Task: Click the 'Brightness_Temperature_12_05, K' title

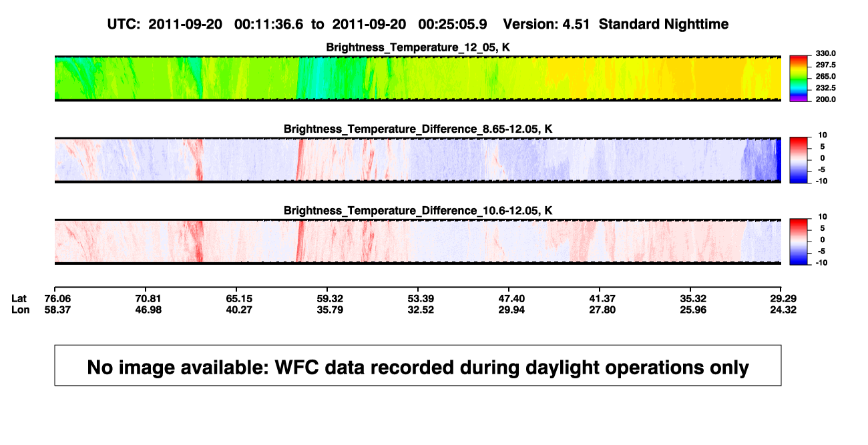Action: click(417, 47)
